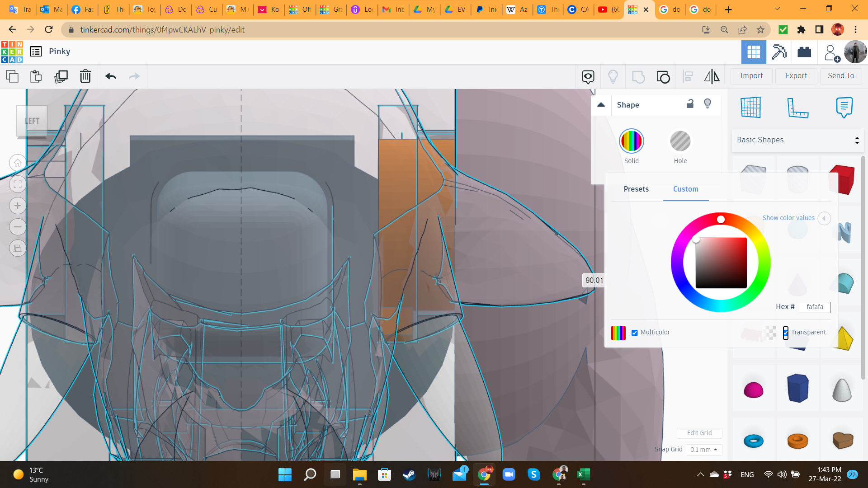Screen dimensions: 868x488
Task: Click the Group shapes icon
Action: pyautogui.click(x=638, y=77)
